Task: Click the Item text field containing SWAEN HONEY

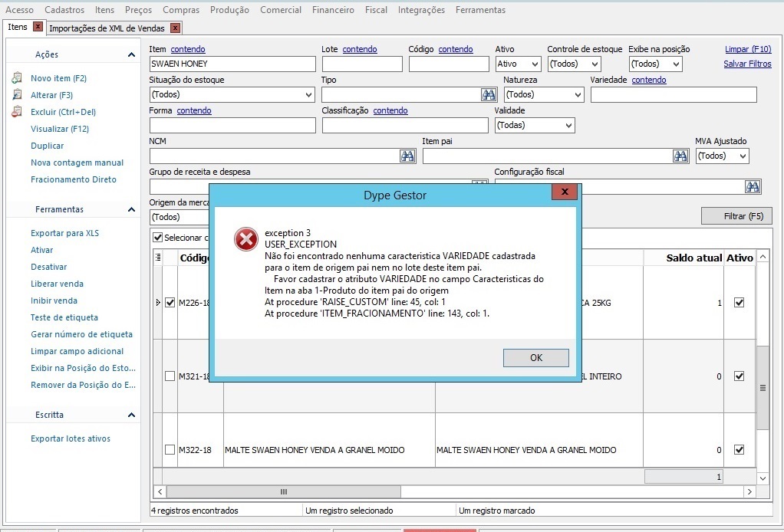Action: pos(232,64)
